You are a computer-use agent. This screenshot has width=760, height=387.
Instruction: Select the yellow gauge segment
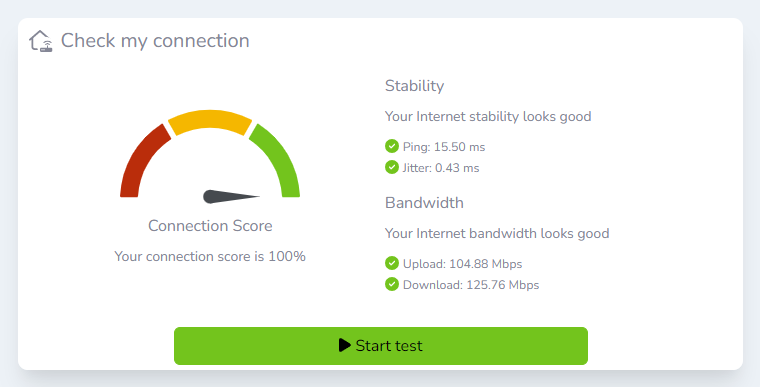tap(210, 121)
